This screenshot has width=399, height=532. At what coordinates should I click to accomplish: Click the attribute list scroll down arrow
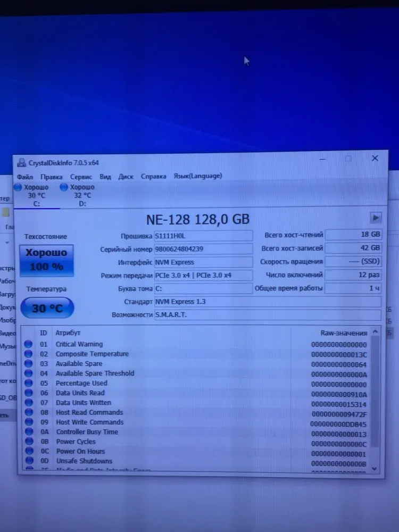[x=375, y=469]
